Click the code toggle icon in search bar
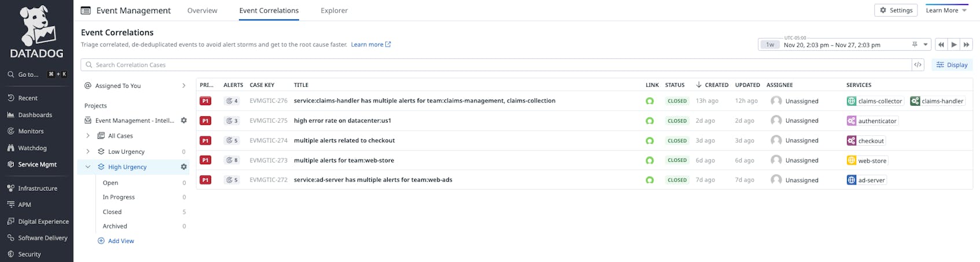Viewport: 980px width, 262px height. click(918, 65)
